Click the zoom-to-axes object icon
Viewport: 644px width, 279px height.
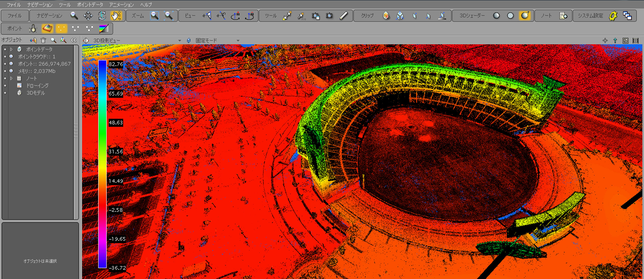[63, 40]
